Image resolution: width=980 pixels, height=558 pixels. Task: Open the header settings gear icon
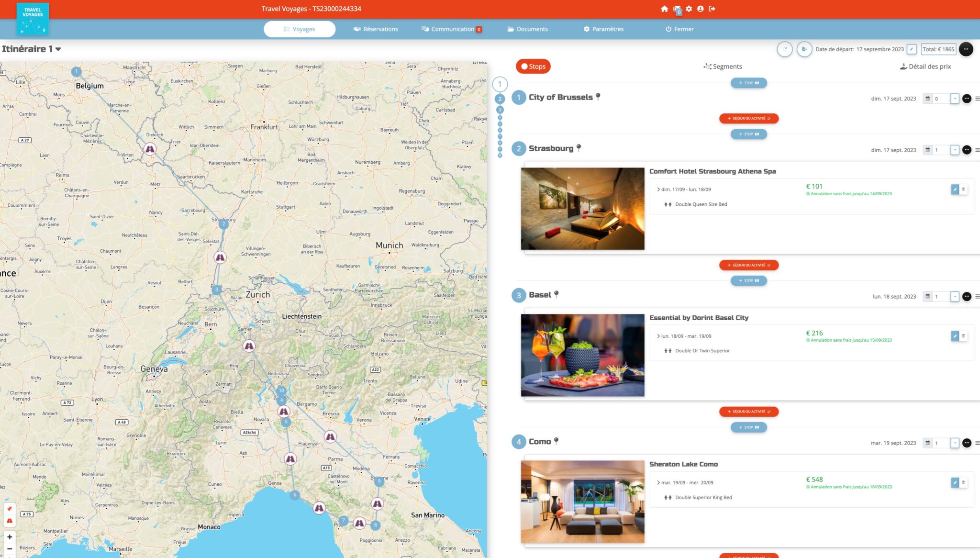pyautogui.click(x=689, y=9)
